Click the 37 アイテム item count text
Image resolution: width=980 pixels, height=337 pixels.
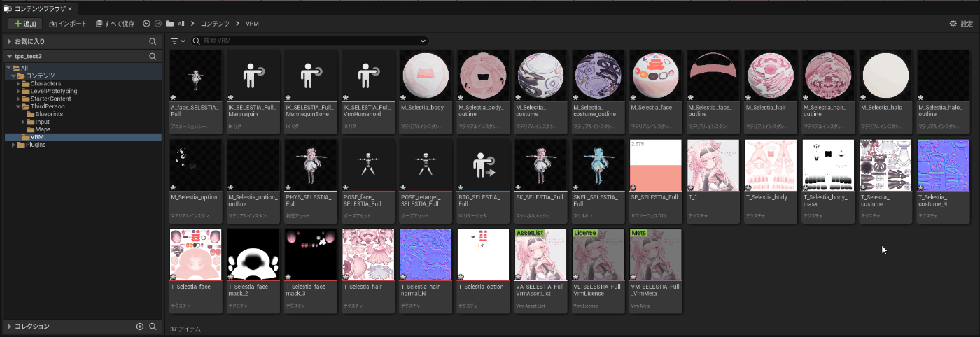tap(185, 329)
